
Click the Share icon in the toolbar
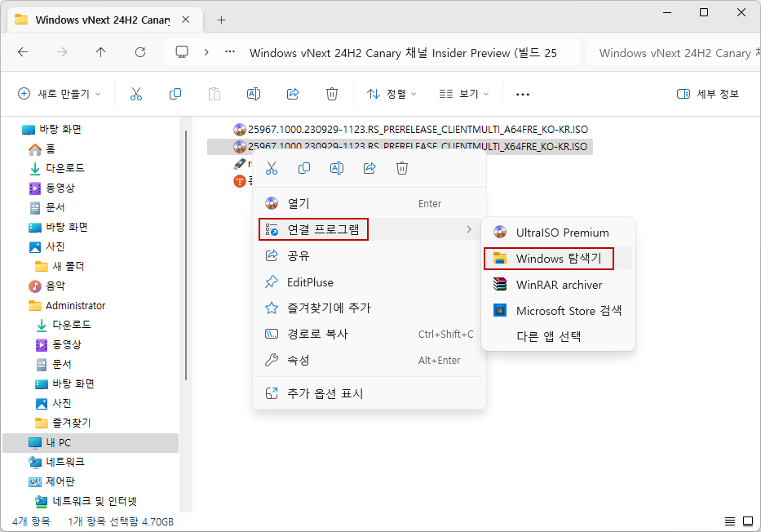point(293,94)
